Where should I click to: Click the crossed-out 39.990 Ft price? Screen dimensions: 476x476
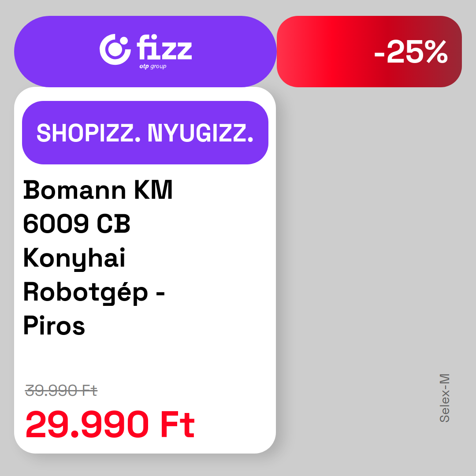(x=61, y=390)
